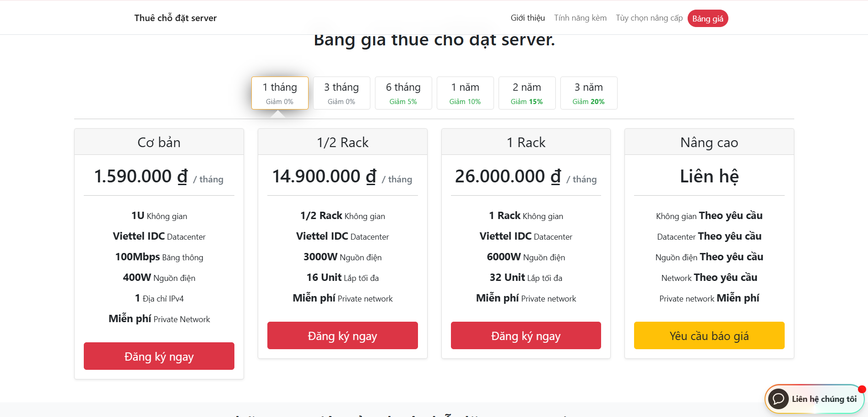Viewport: 868px width, 417px height.
Task: Pick the 3 năm billing period
Action: point(589,93)
